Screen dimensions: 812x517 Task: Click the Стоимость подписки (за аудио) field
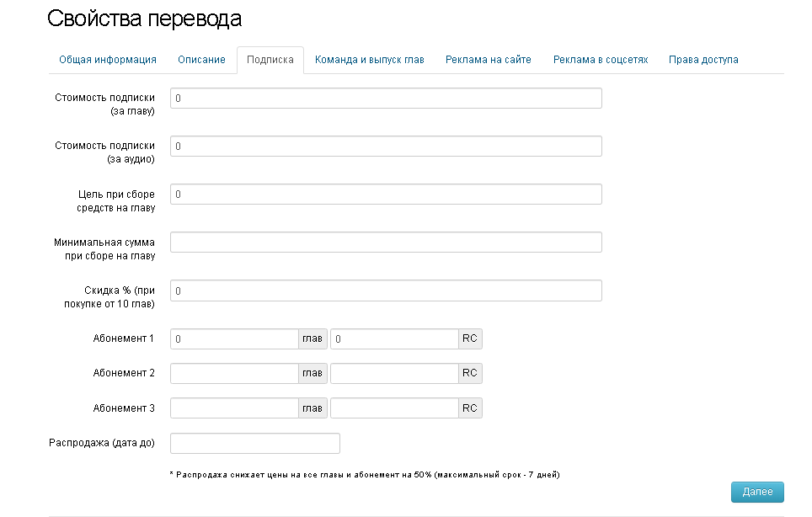point(386,147)
